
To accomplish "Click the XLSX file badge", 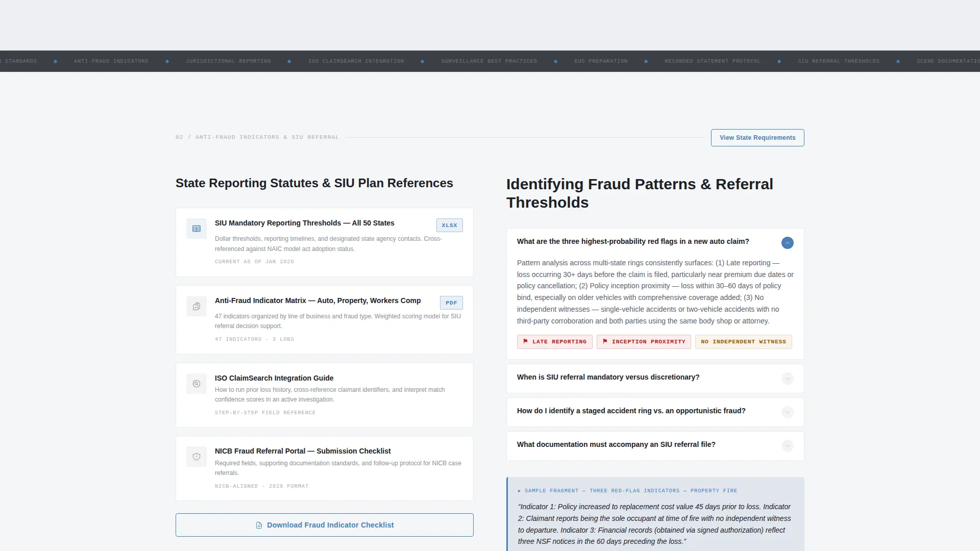I will pos(450,226).
